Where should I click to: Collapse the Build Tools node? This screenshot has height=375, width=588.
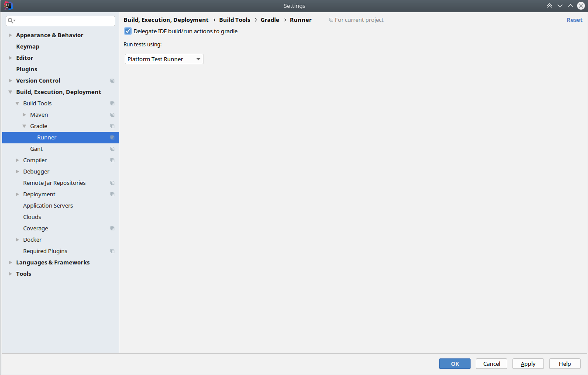[x=17, y=104]
